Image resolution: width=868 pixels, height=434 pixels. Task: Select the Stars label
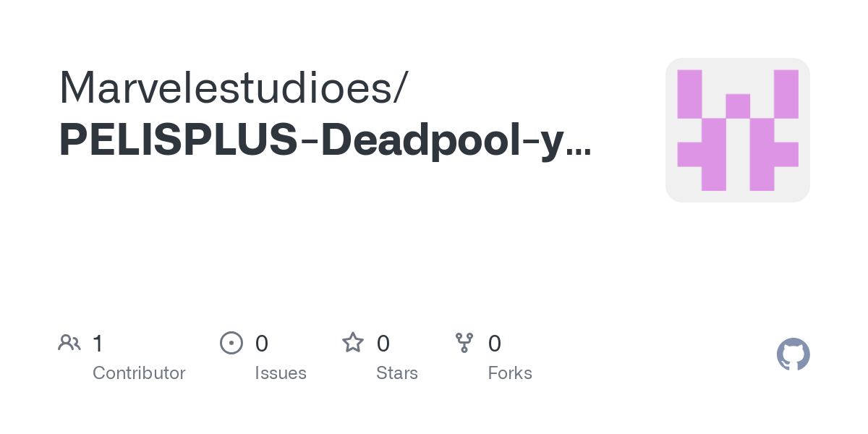coord(397,373)
